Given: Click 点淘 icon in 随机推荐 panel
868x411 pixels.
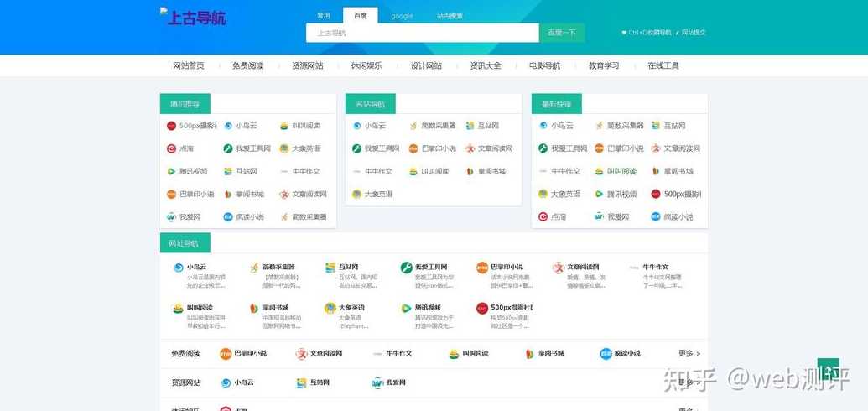Looking at the screenshot, I should tap(172, 148).
